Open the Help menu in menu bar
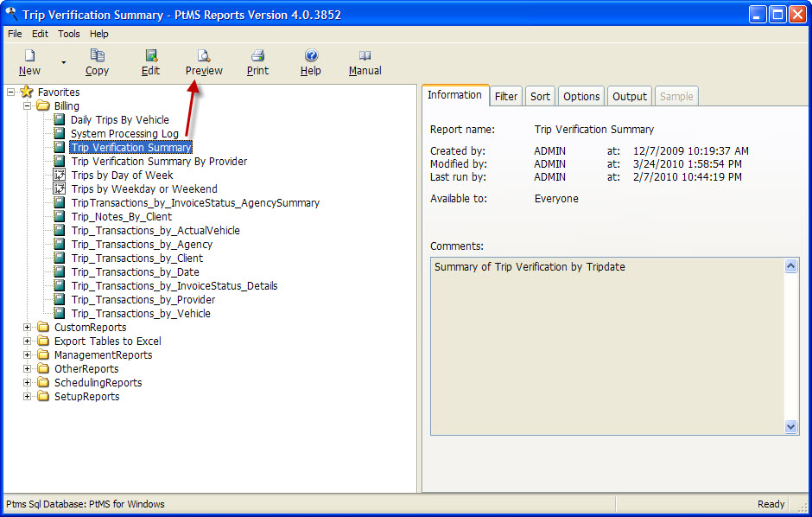This screenshot has height=517, width=812. coord(99,34)
